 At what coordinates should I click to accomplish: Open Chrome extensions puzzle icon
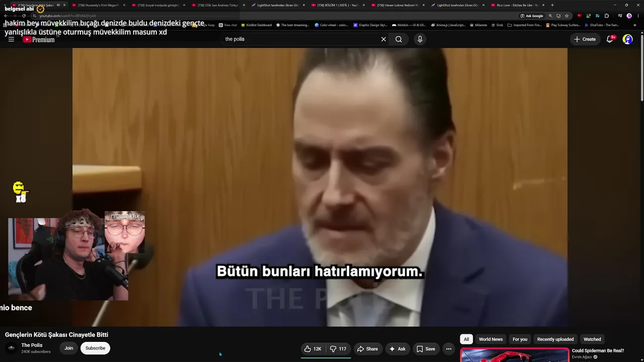tap(607, 16)
